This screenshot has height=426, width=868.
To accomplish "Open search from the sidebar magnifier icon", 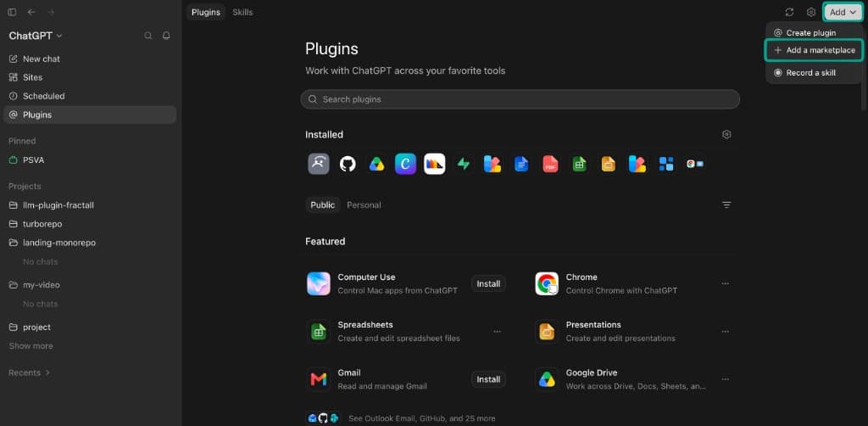I will pyautogui.click(x=147, y=36).
